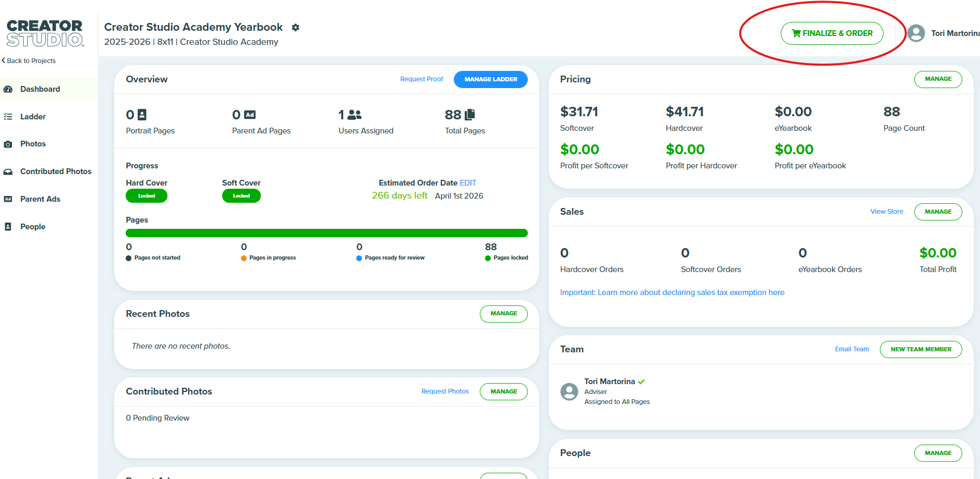This screenshot has width=980, height=479.
Task: Click '266 days left' text
Action: [400, 195]
